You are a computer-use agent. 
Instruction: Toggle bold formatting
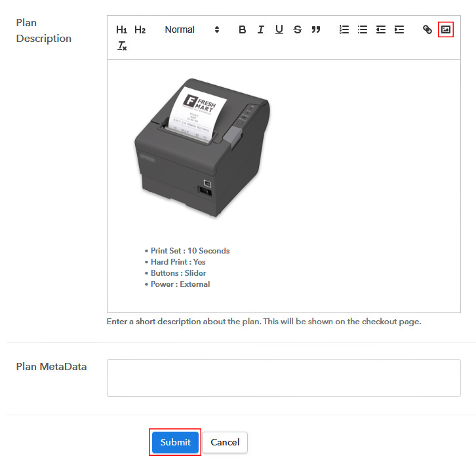point(242,29)
